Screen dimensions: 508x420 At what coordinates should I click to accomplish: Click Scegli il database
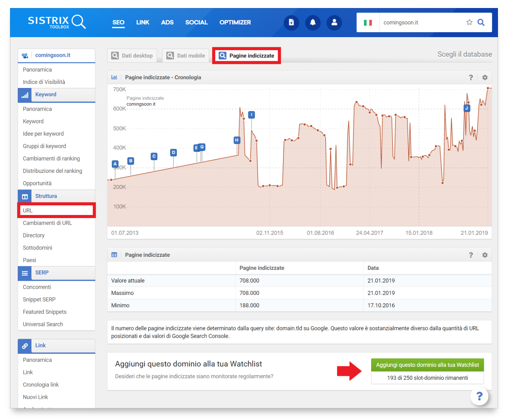[x=464, y=54]
